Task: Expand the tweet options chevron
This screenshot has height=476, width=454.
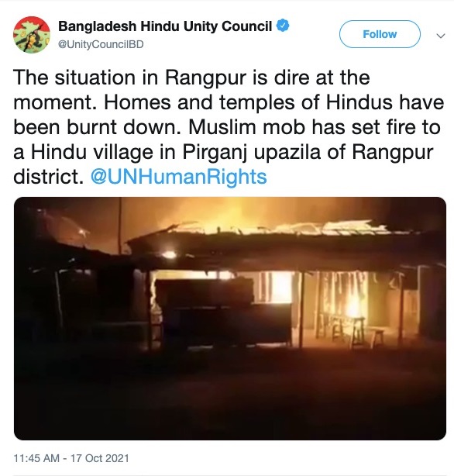Action: click(x=440, y=36)
